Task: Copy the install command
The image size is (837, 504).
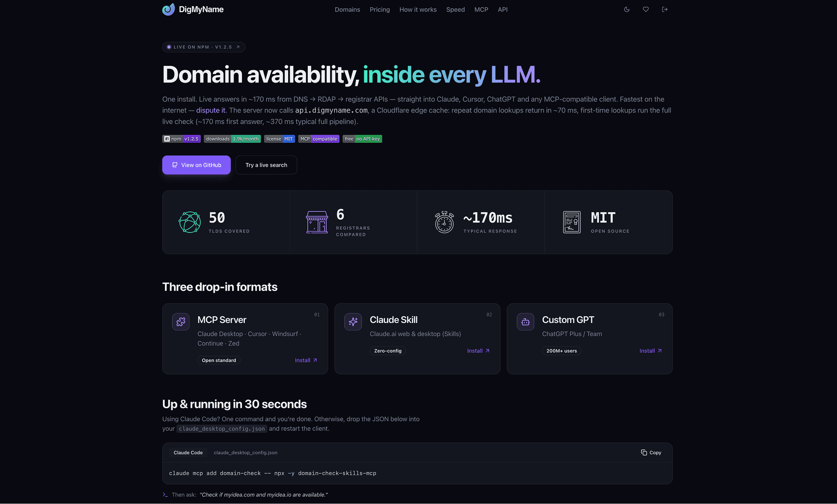Action: click(651, 453)
